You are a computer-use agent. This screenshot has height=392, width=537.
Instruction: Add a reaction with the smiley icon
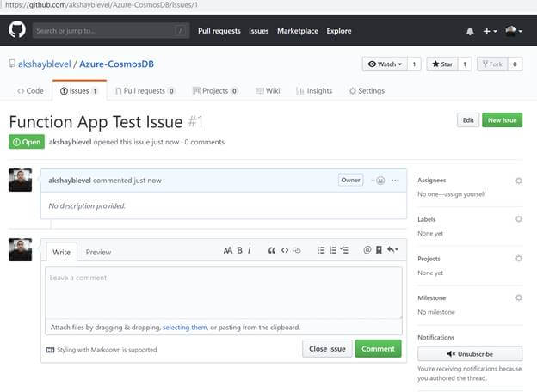(379, 180)
